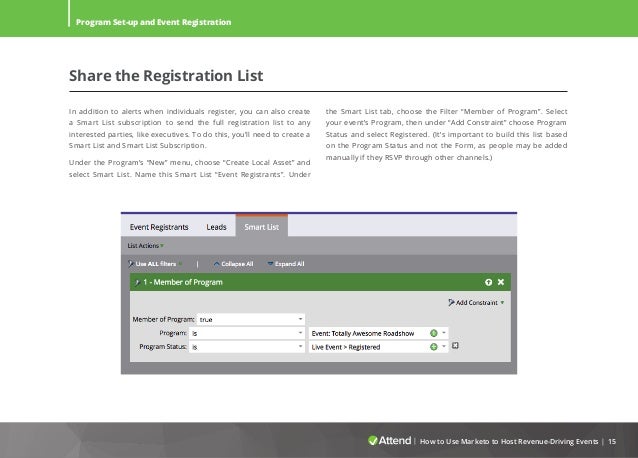Click the green plus icon in the Program Status row

(434, 347)
